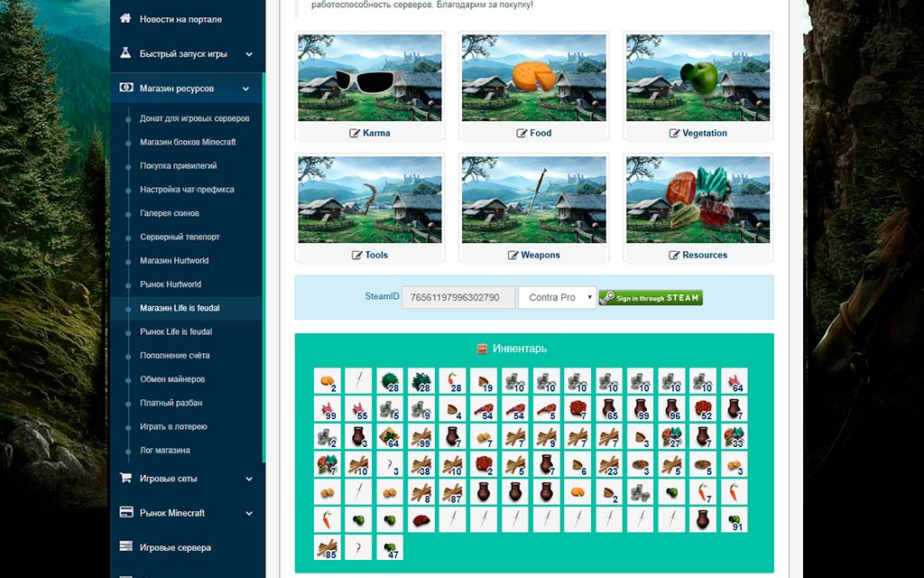924x578 pixels.
Task: Select the wood planks stack of 85
Action: coord(328,548)
